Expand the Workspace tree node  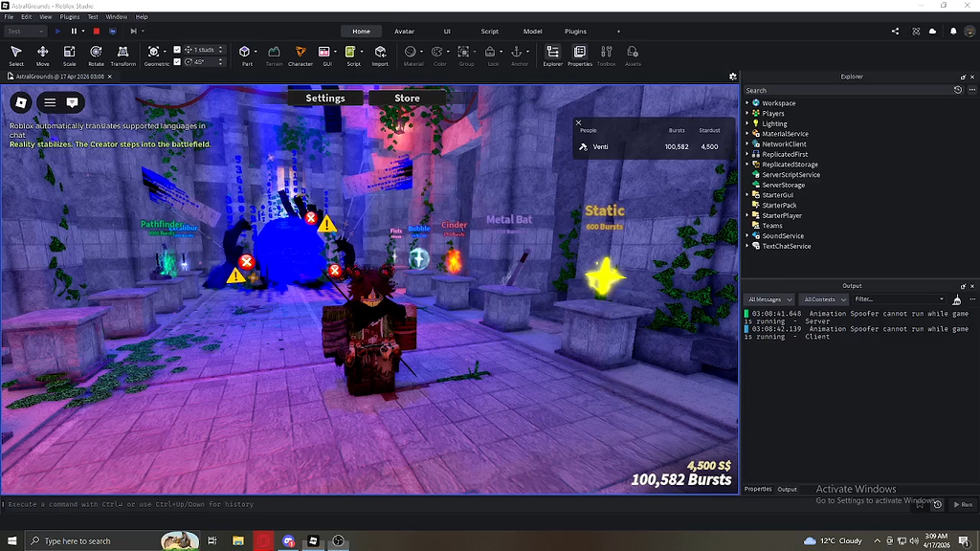point(746,103)
